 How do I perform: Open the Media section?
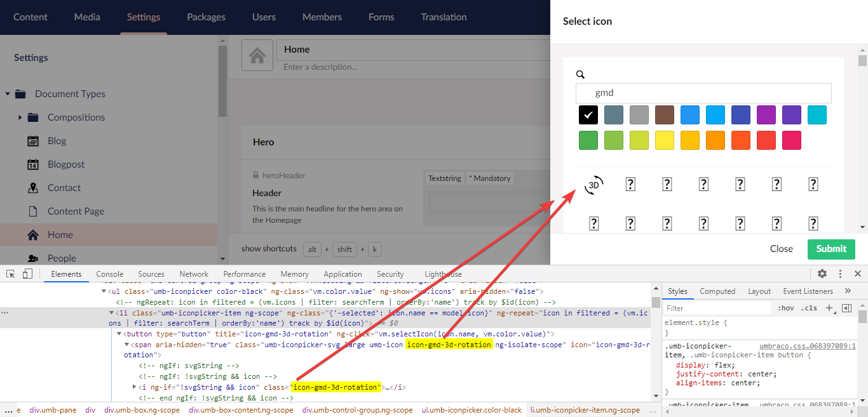(x=87, y=17)
